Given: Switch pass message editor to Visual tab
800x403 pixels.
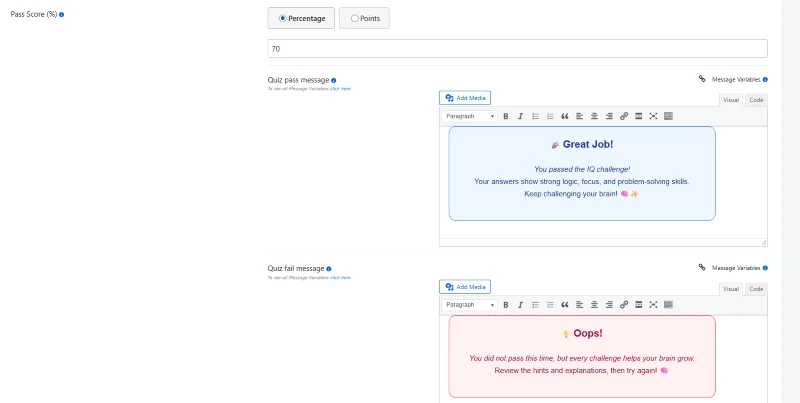Looking at the screenshot, I should pos(731,100).
